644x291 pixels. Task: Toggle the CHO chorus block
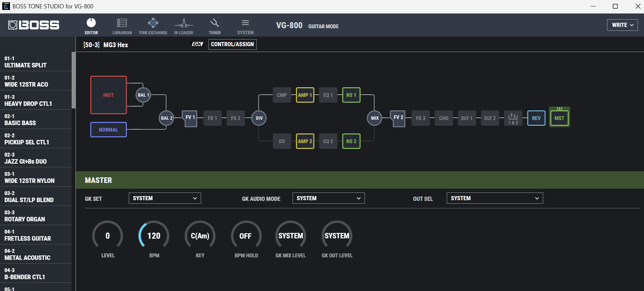tap(444, 118)
